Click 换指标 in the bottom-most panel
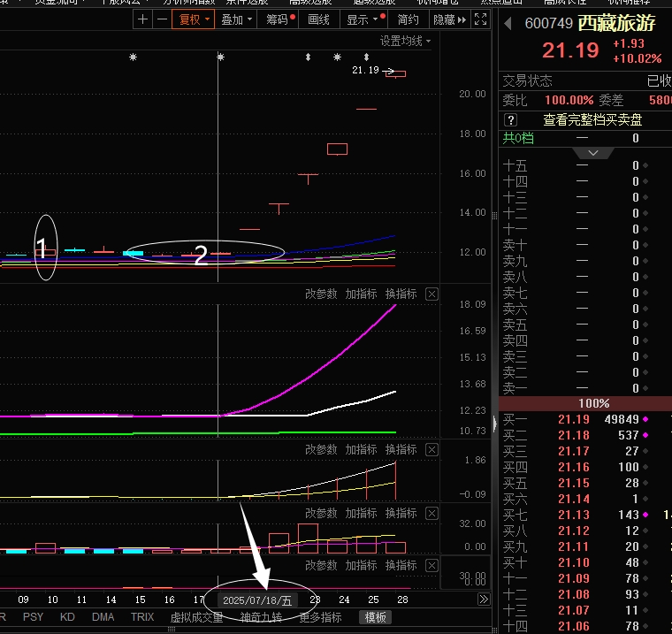This screenshot has width=672, height=634. click(401, 565)
